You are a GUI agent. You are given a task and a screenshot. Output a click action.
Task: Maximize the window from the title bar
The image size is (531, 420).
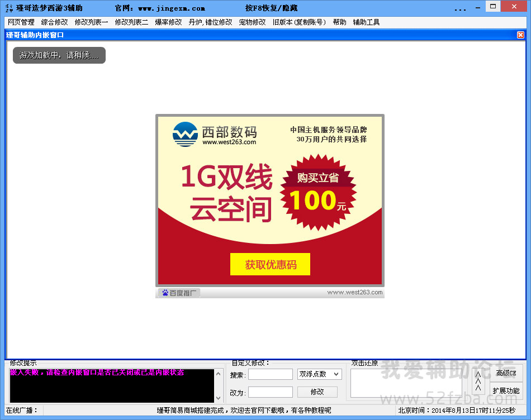click(x=492, y=6)
